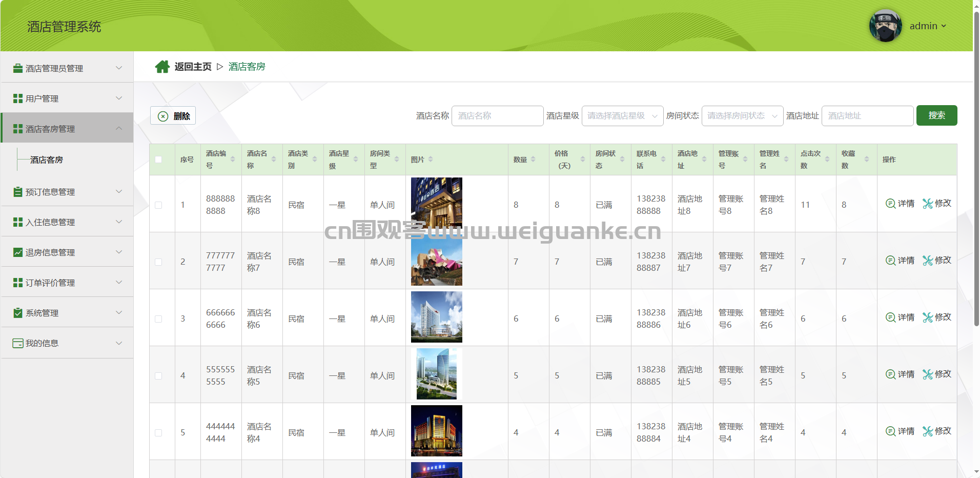This screenshot has width=980, height=478.
Task: Click the 删除 button
Action: [173, 116]
